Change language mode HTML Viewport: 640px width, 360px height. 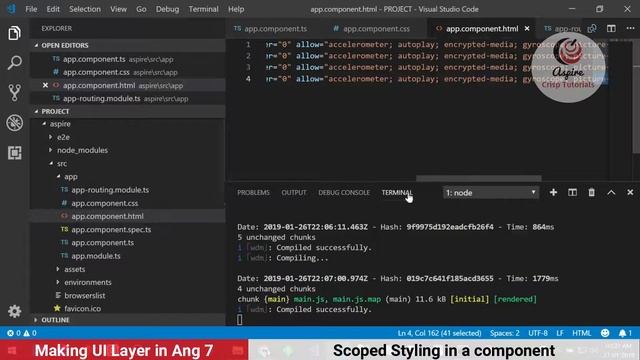[x=582, y=333]
